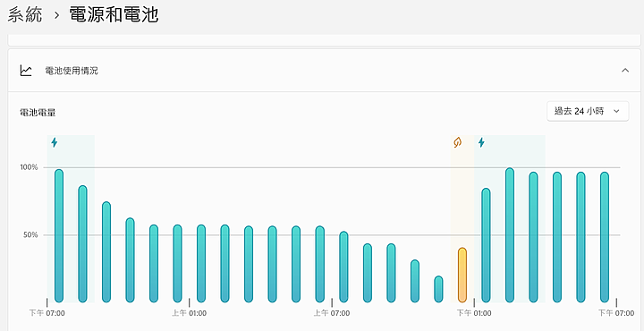Screen dimensions: 644x331
Task: Select the shortest teal battery bar
Action: [438, 289]
